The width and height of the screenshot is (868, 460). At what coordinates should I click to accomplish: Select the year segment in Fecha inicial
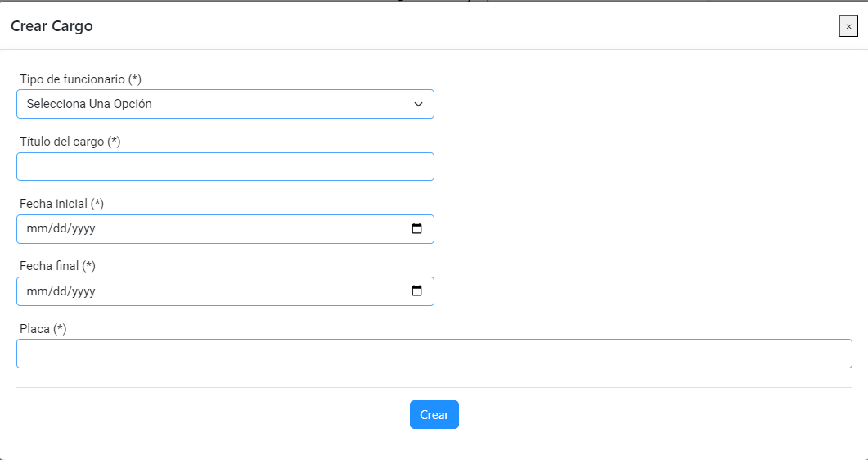click(83, 228)
